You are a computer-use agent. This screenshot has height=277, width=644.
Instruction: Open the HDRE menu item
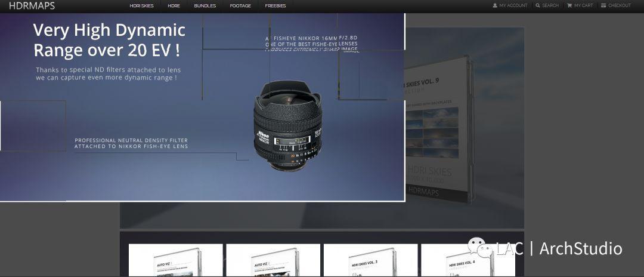174,6
